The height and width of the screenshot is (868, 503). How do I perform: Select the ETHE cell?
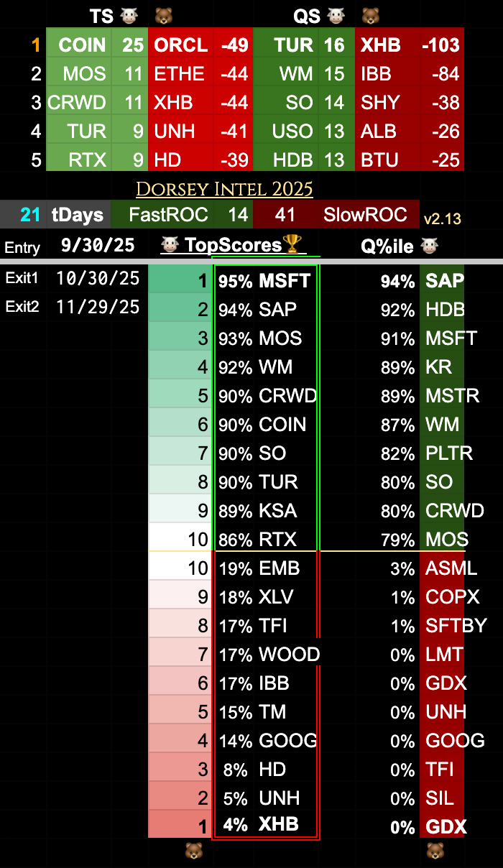coord(181,73)
